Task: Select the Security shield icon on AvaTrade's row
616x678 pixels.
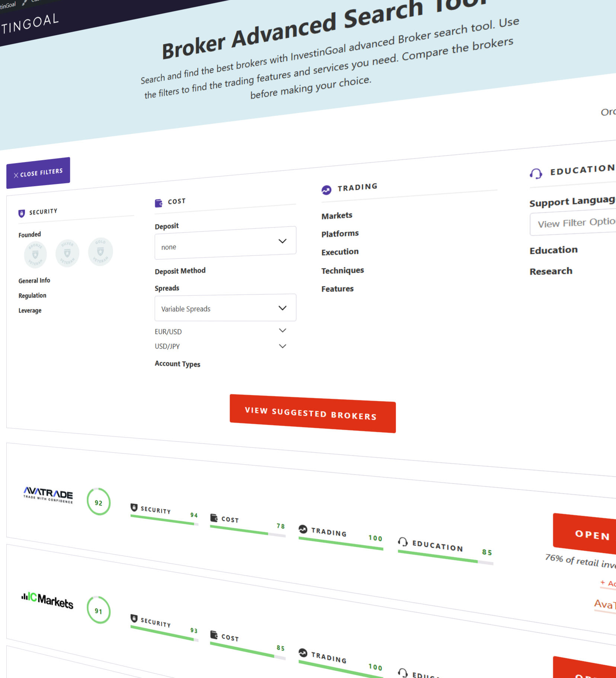Action: pyautogui.click(x=134, y=506)
